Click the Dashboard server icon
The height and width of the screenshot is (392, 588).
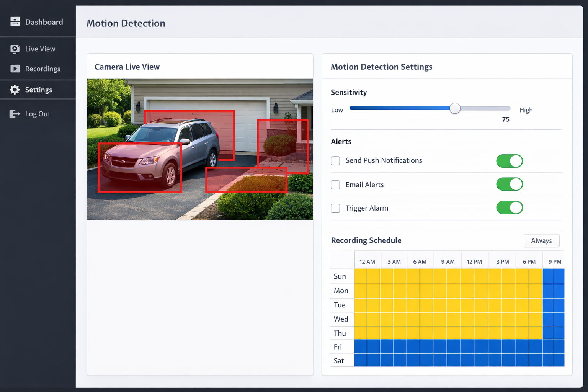point(15,22)
